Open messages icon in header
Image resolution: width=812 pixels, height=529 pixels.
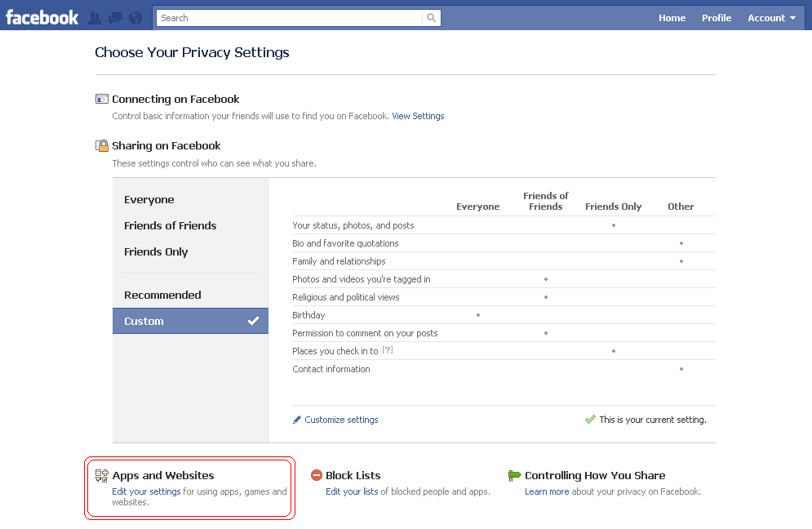(x=115, y=18)
